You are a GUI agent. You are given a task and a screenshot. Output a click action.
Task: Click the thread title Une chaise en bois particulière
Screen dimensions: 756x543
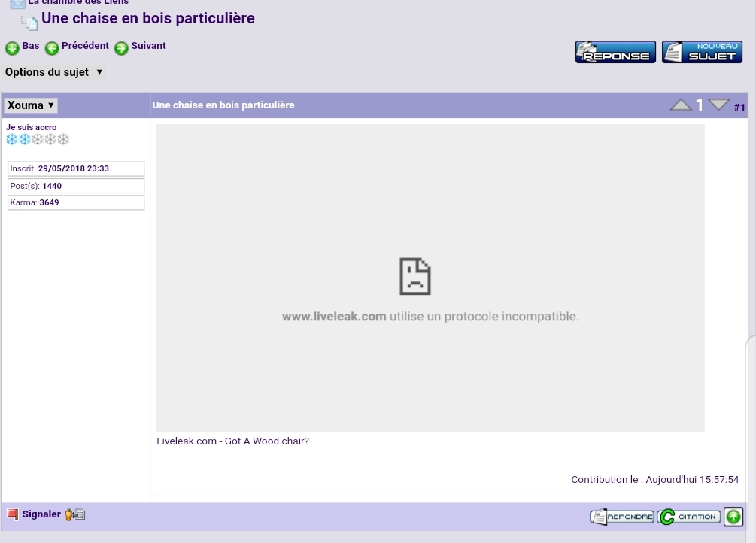148,18
